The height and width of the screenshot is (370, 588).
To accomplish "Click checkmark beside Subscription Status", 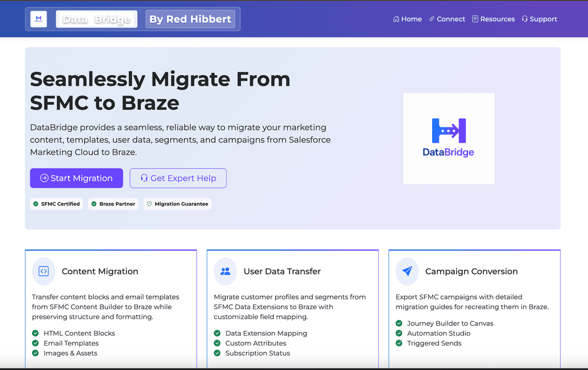I will pyautogui.click(x=218, y=353).
